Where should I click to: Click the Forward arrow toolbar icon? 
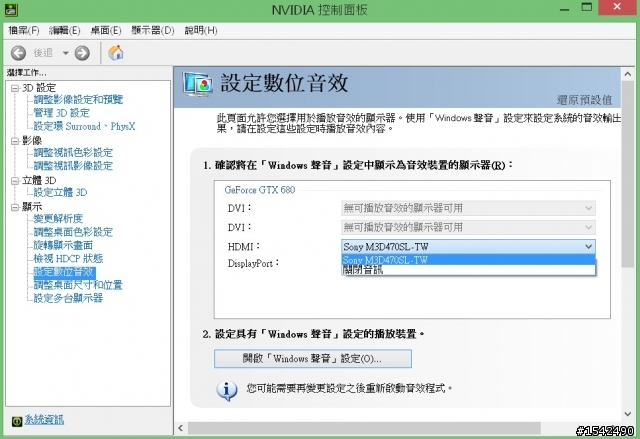tap(82, 53)
